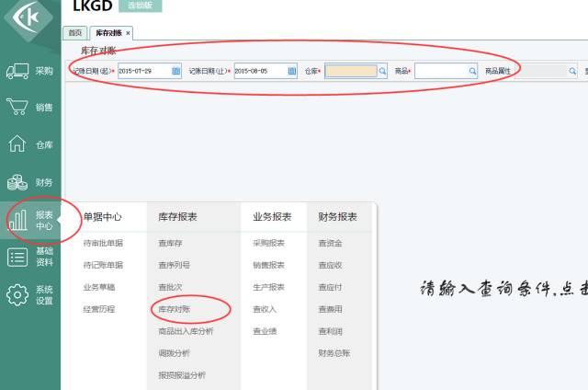Click the green edition badge beside LKGD

(141, 6)
